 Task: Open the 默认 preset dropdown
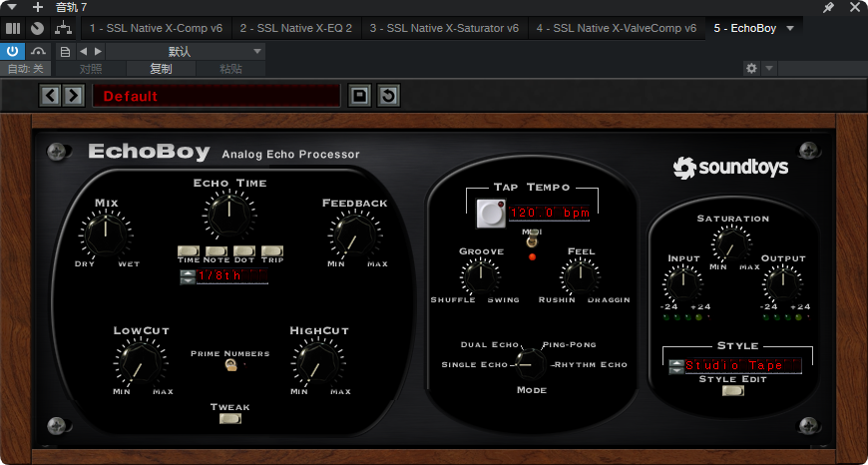pyautogui.click(x=186, y=52)
